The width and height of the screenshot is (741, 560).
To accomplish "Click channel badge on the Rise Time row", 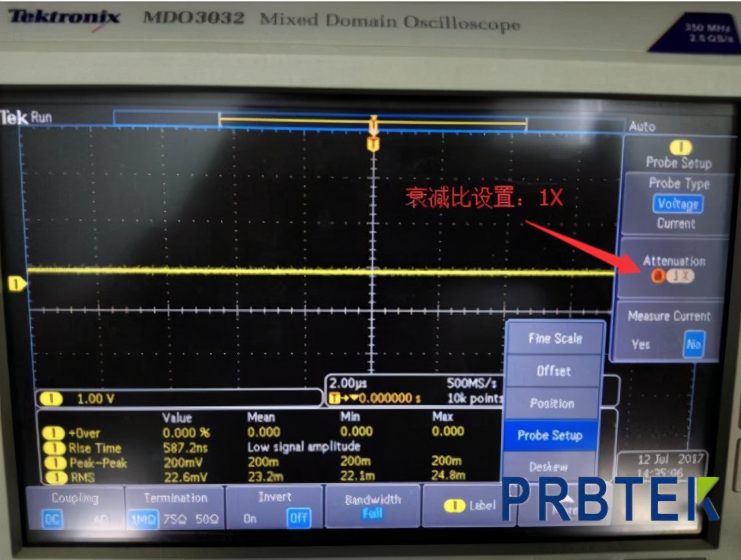I will 55,448.
